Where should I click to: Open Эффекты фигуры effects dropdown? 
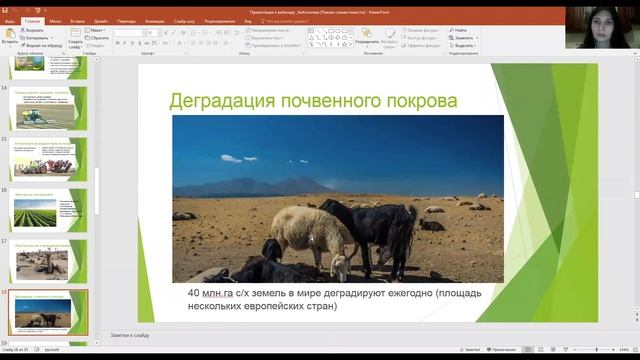coord(421,46)
